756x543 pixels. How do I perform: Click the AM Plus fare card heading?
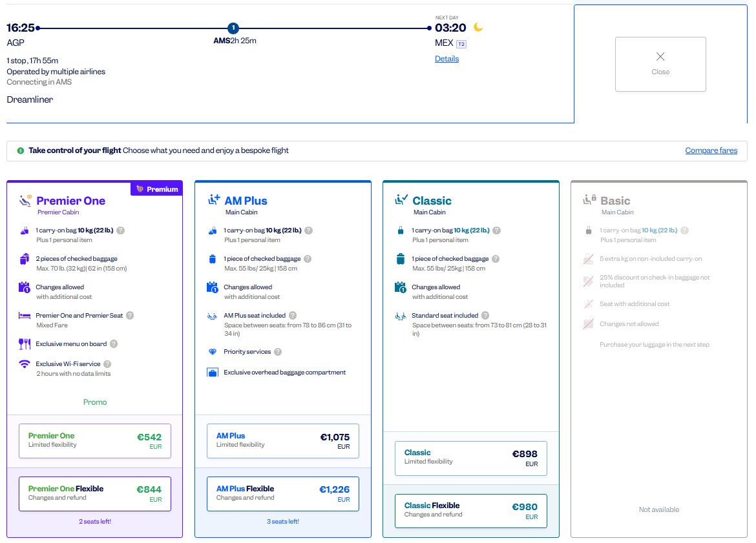coord(246,201)
